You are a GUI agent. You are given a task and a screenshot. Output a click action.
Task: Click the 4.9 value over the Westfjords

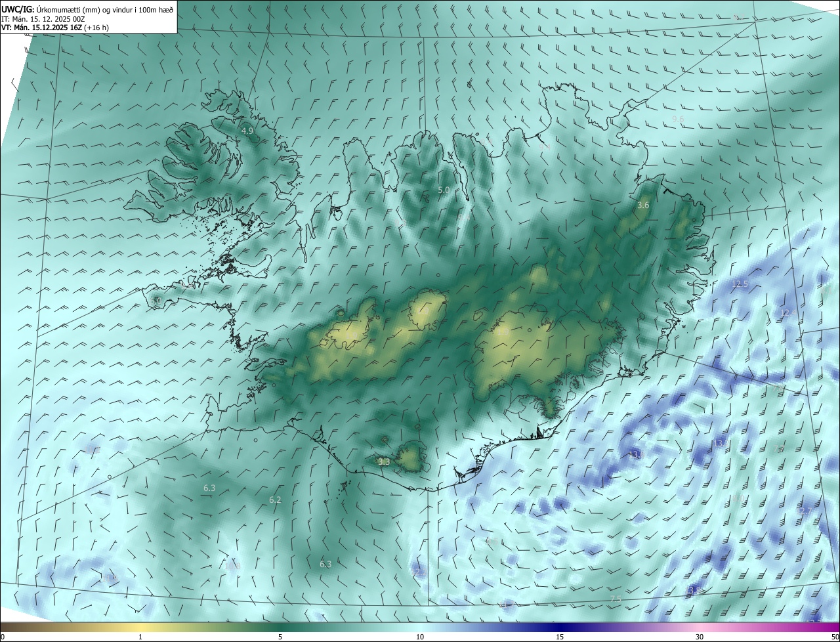247,131
